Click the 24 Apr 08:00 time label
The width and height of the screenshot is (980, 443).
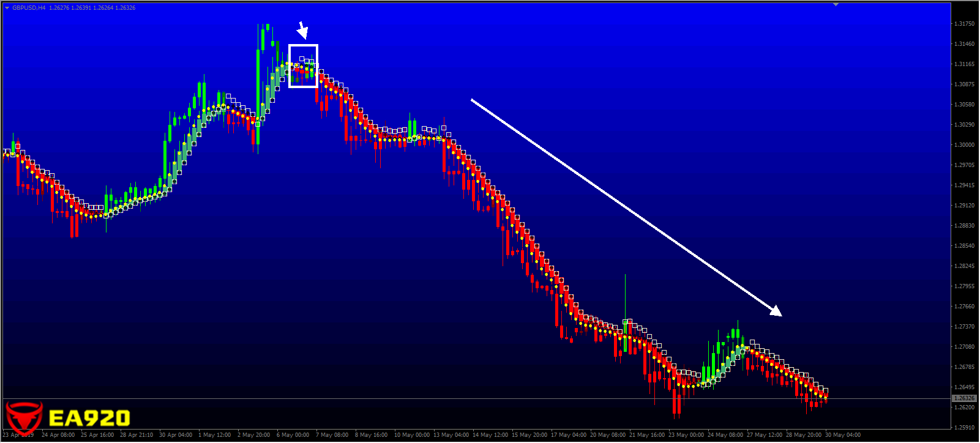tap(58, 435)
